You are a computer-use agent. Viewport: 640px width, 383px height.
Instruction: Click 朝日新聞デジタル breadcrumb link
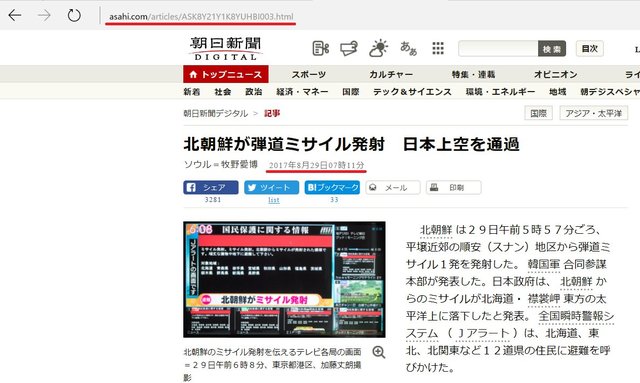point(216,114)
